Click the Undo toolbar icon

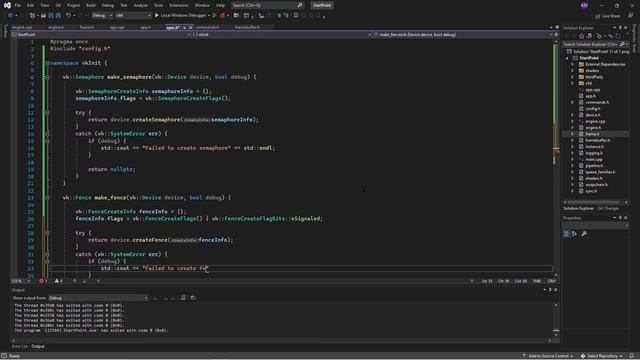(68, 16)
